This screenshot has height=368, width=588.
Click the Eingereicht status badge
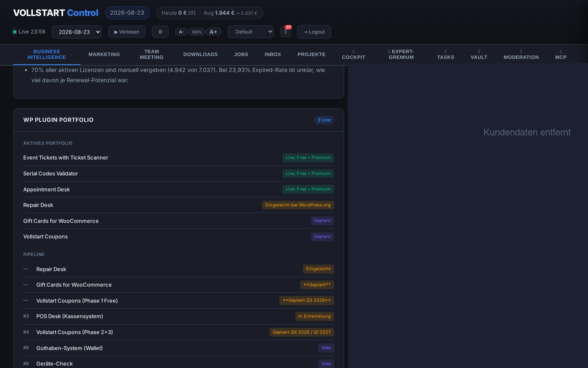(x=318, y=269)
